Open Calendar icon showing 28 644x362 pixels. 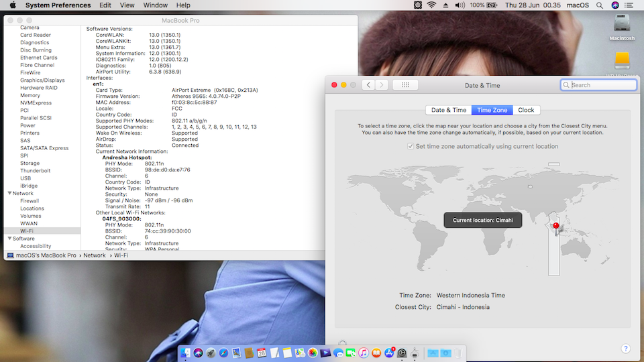[262, 353]
